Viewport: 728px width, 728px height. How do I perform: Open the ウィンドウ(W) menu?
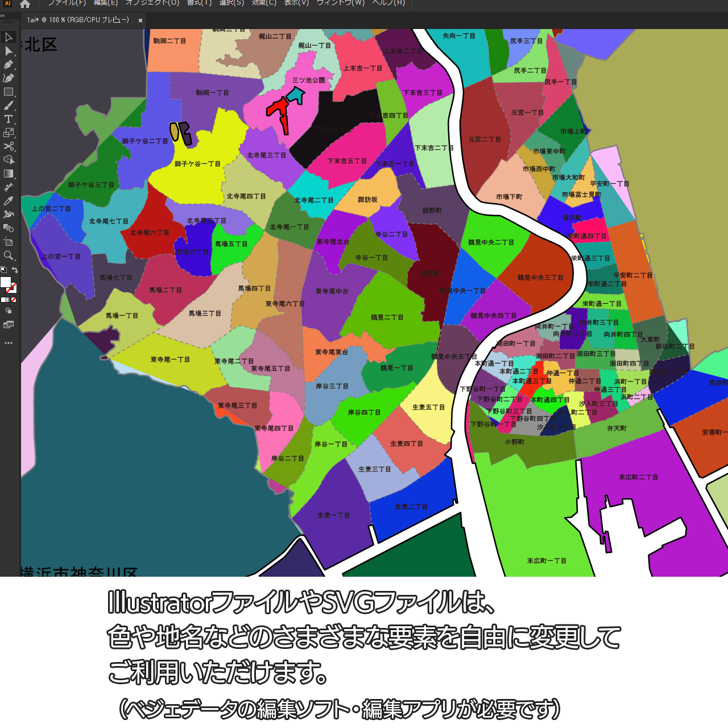coord(340,3)
